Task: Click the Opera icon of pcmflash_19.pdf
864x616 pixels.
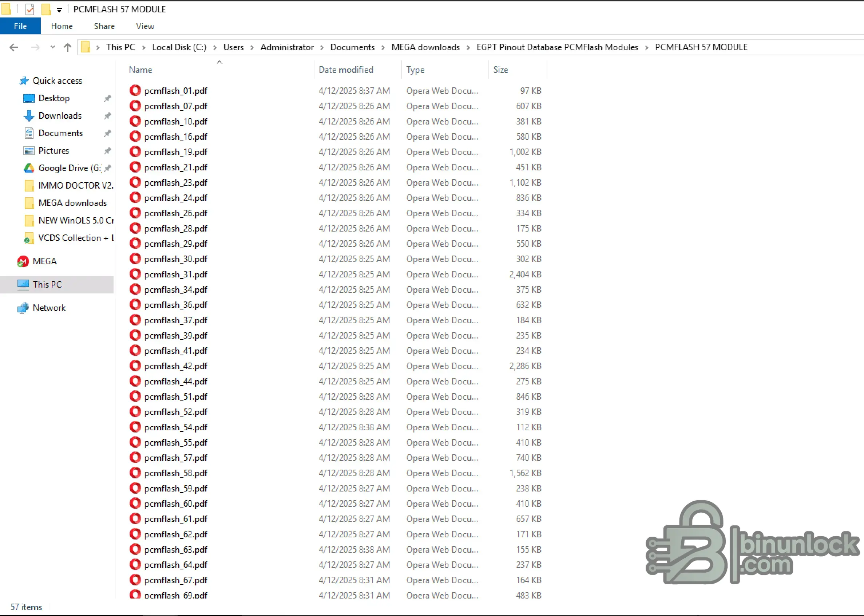Action: point(135,152)
